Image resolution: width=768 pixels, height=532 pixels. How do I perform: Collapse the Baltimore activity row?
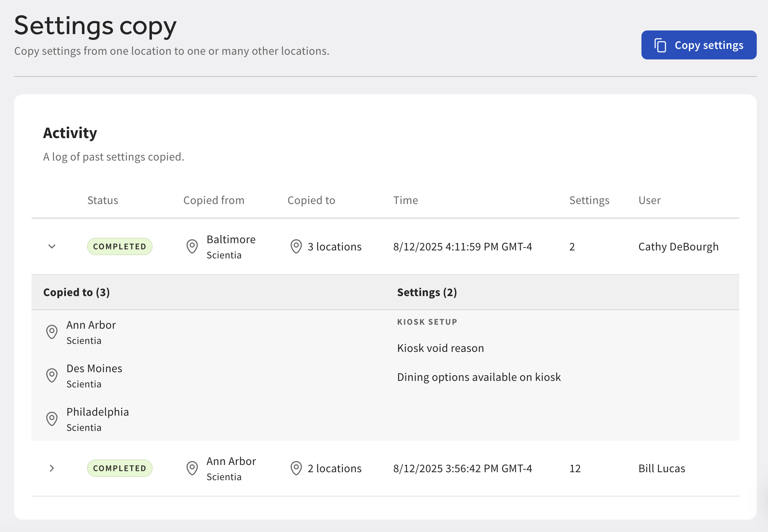52,246
